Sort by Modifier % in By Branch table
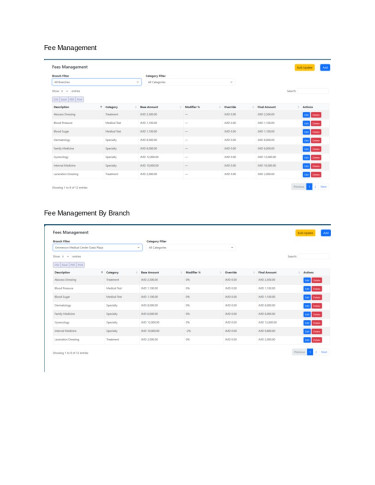 click(x=204, y=272)
